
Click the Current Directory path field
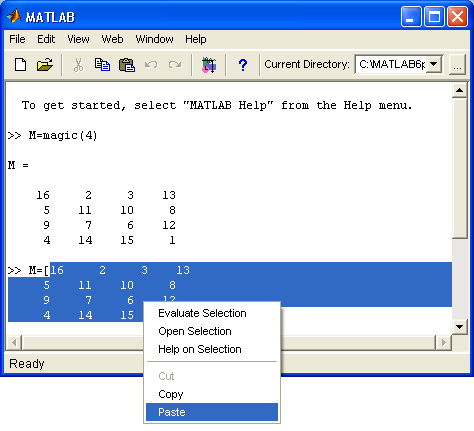(x=391, y=64)
